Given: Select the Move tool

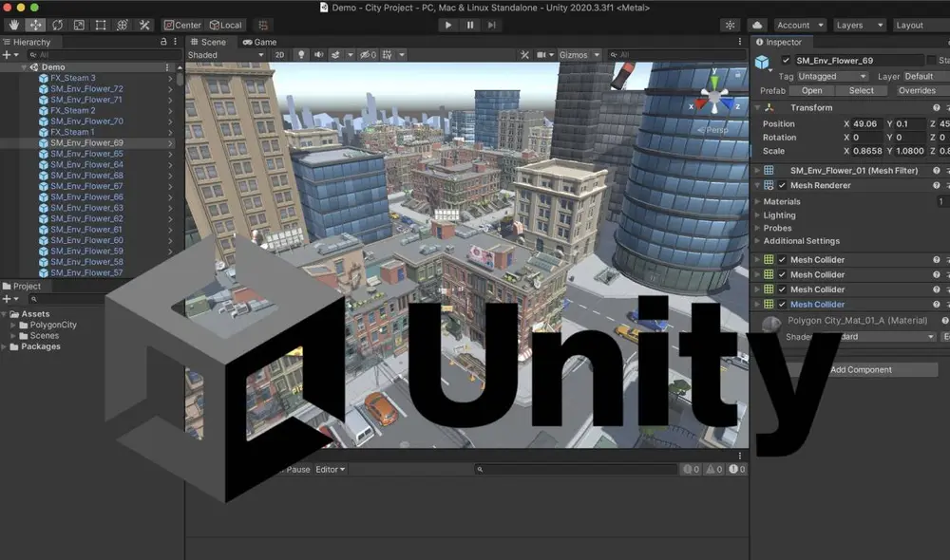Looking at the screenshot, I should click(x=36, y=25).
